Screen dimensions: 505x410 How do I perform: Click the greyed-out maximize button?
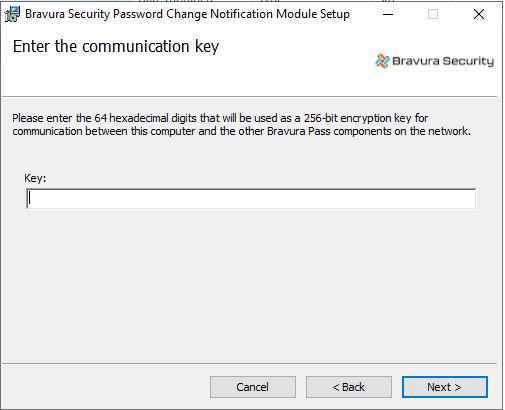(x=433, y=14)
